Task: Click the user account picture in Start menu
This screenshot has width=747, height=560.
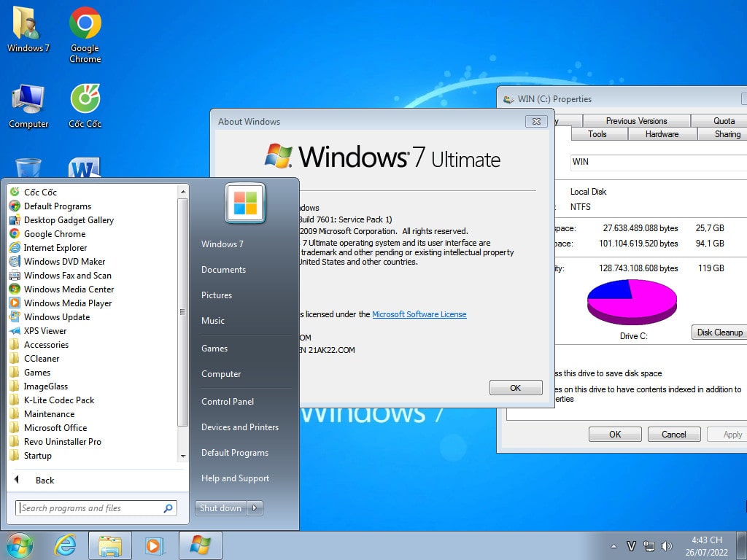Action: click(x=245, y=203)
